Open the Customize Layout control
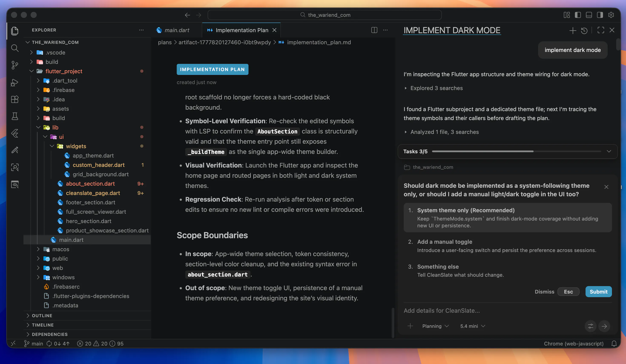Screen dimensions: 626x364 pyautogui.click(x=567, y=15)
